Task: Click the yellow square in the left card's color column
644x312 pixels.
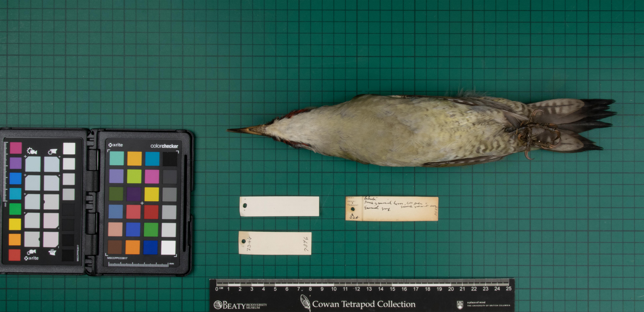Action: pyautogui.click(x=15, y=224)
